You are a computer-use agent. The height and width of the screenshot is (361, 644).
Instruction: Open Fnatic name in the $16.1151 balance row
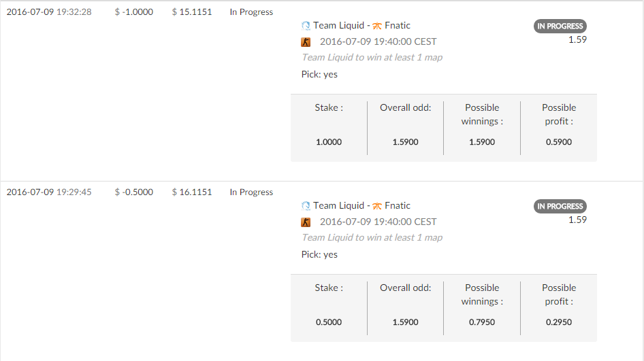(x=398, y=206)
